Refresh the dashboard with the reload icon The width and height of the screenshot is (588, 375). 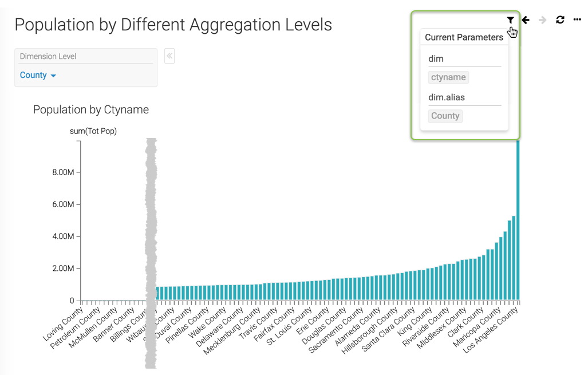tap(560, 20)
